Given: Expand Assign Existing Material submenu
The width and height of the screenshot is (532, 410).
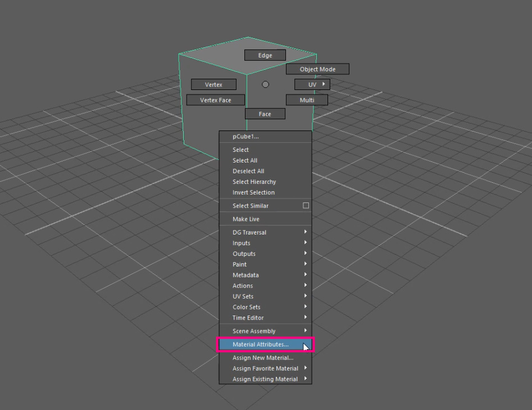Looking at the screenshot, I should (x=265, y=379).
